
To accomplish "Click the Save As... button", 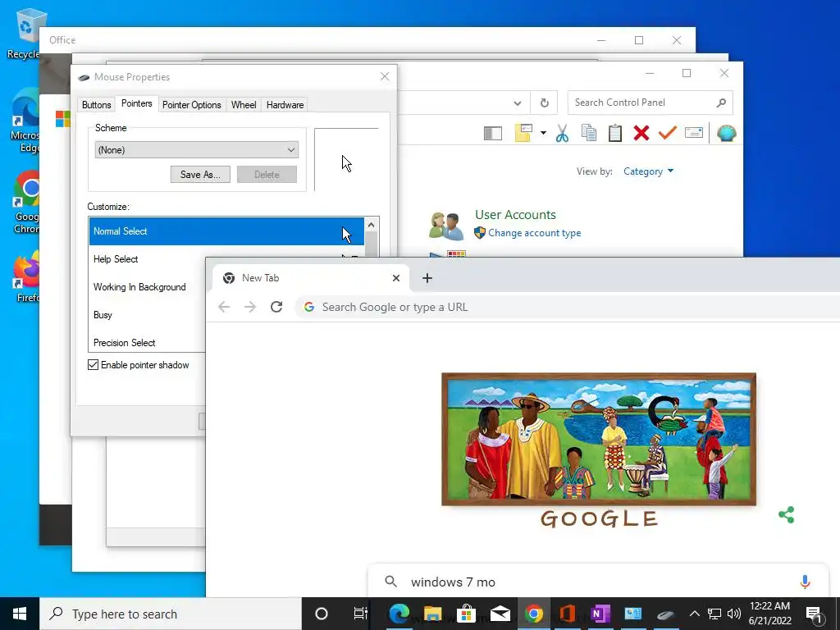I will [x=200, y=175].
